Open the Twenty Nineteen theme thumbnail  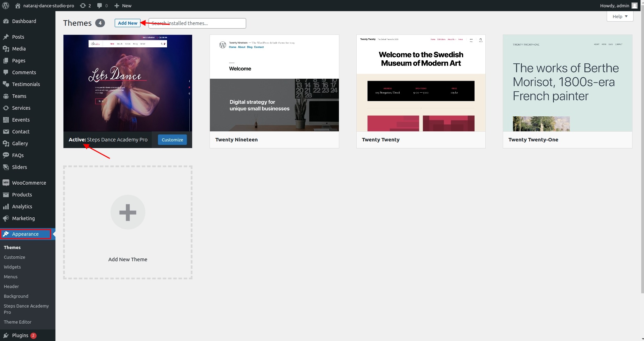click(274, 83)
